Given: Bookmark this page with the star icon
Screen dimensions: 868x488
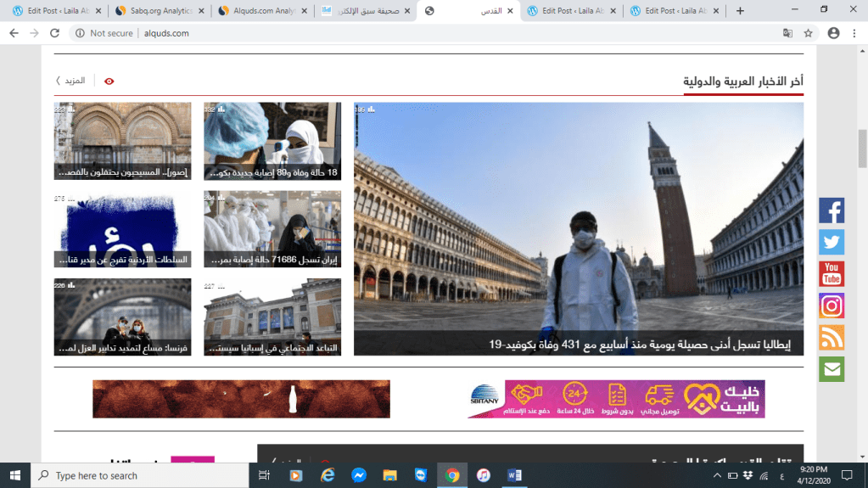Looking at the screenshot, I should (809, 33).
